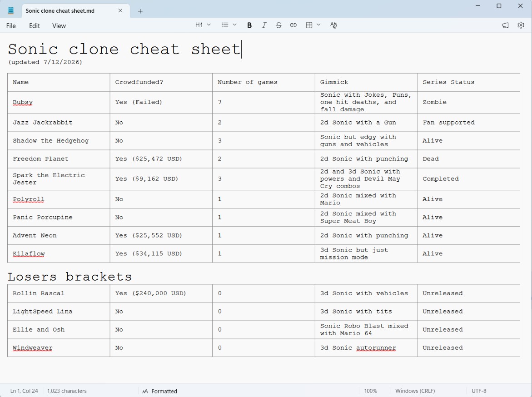
Task: Click the 'Polyroll' cell
Action: point(59,199)
